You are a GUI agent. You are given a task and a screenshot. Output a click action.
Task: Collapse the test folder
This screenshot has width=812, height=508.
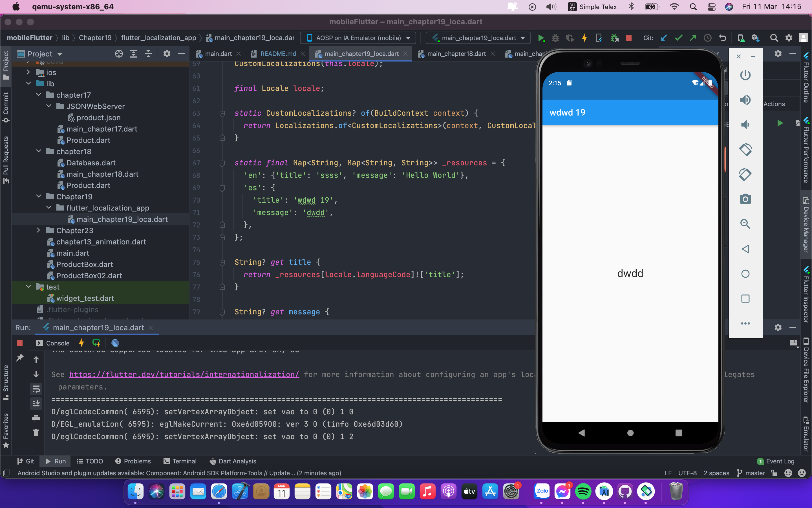pyautogui.click(x=28, y=286)
